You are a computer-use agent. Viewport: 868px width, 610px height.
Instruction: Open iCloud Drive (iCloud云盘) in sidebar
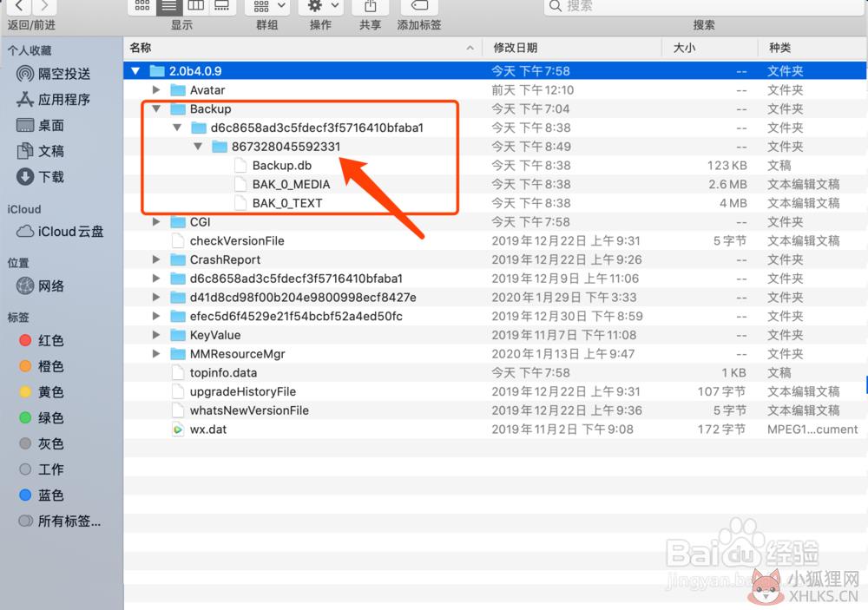coord(60,232)
